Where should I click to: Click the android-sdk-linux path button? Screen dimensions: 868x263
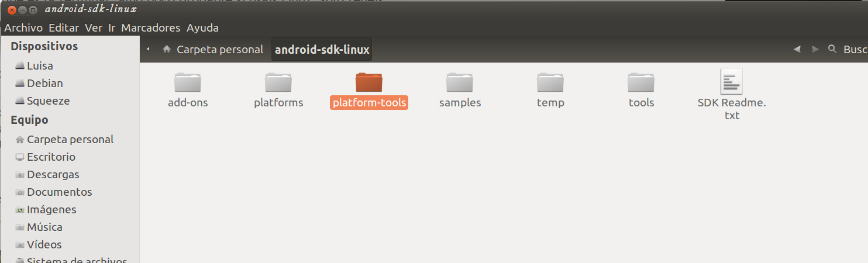click(x=322, y=50)
